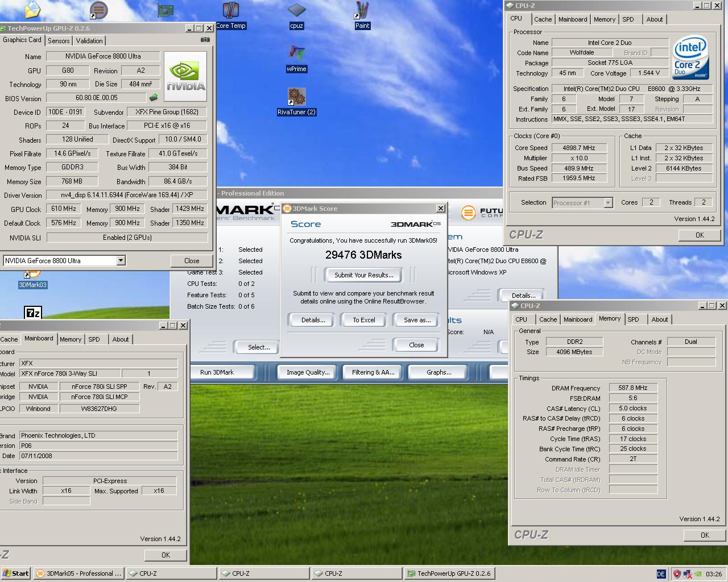Open the cpuz desktop shortcut
Image resolution: width=728 pixels, height=582 pixels.
pyautogui.click(x=296, y=15)
